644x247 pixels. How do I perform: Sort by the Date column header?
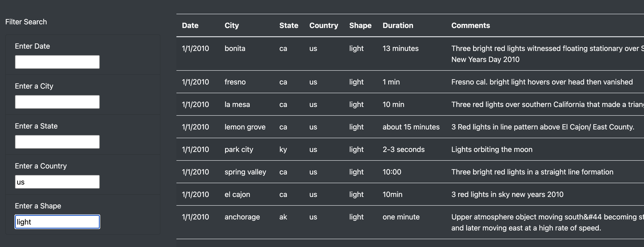point(190,25)
